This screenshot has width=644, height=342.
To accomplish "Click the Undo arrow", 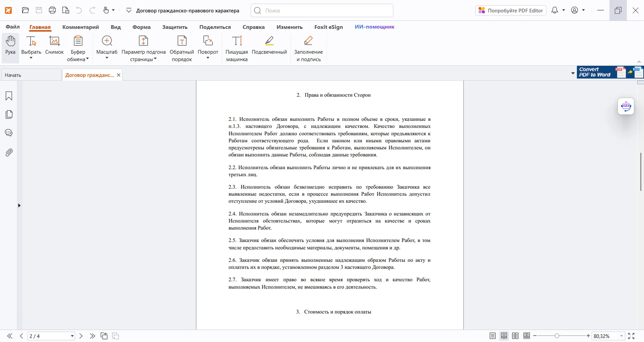I will click(79, 10).
